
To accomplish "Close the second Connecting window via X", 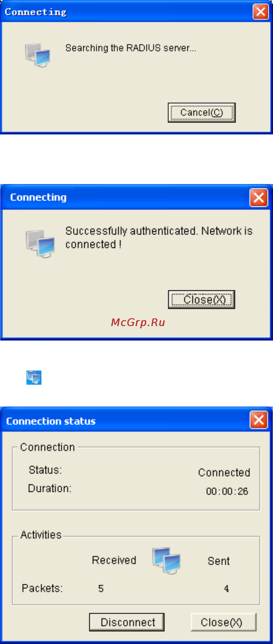I will tap(259, 197).
